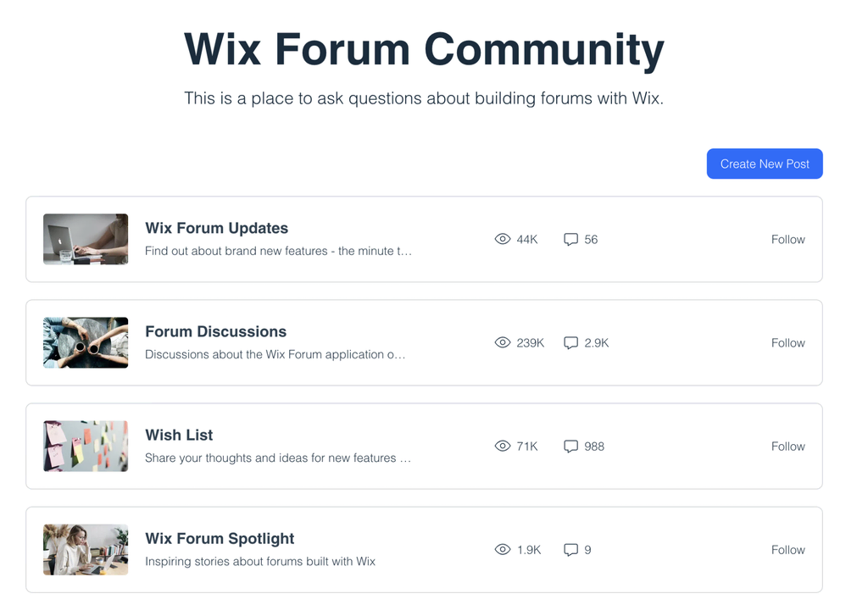Open the Forum Discussions category title
This screenshot has height=616, width=868.
pos(216,331)
